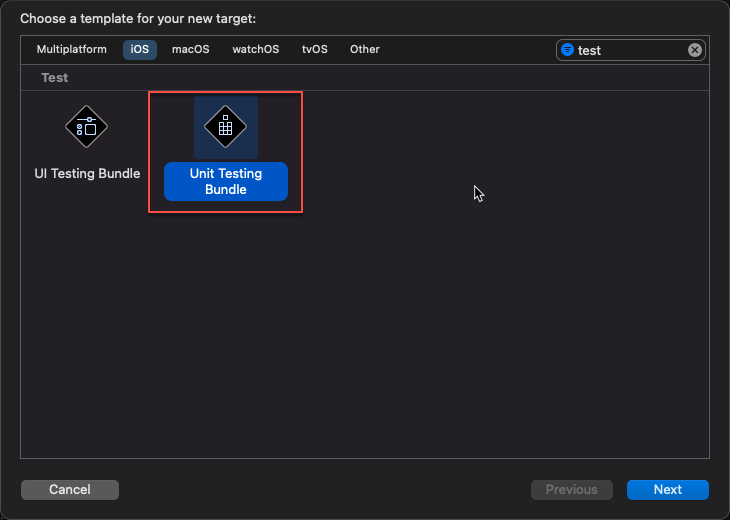730x520 pixels.
Task: Click the Next button
Action: [668, 490]
